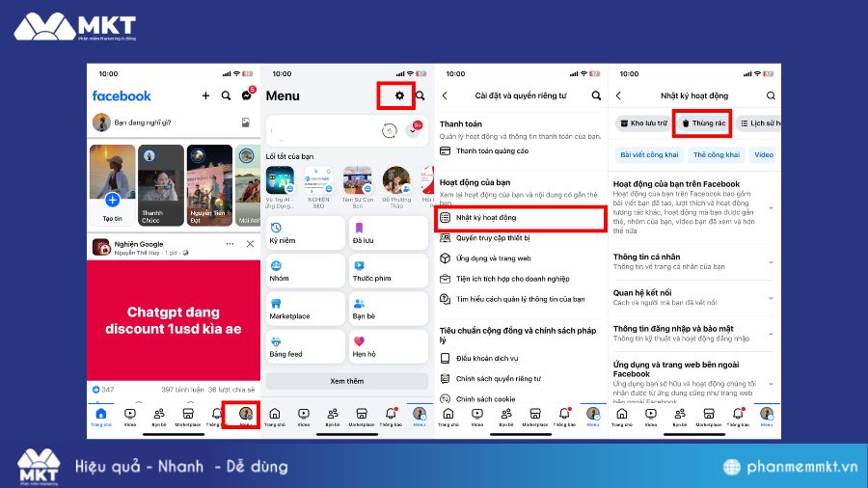Tap search icon in activity log header
This screenshot has width=868, height=488.
[771, 95]
